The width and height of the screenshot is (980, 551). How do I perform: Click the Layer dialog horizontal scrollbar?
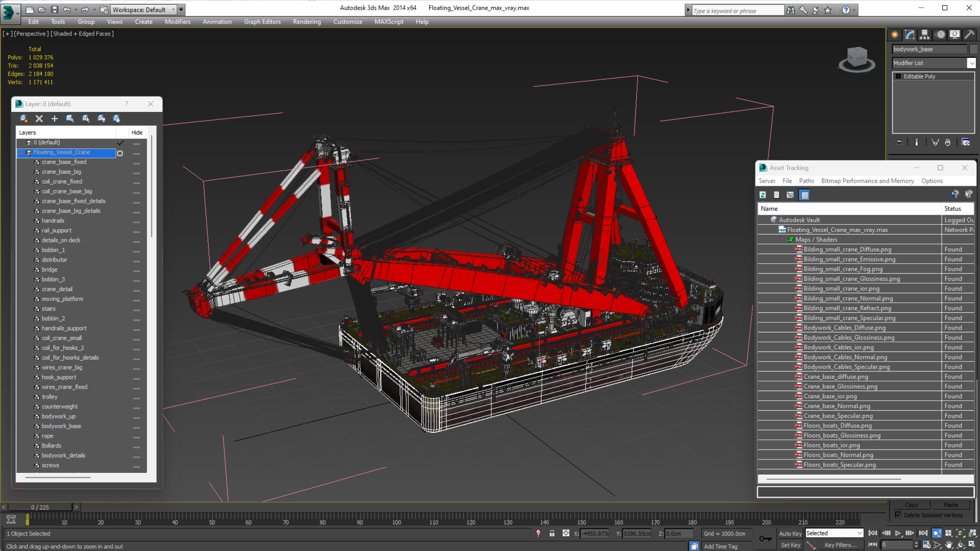click(x=58, y=477)
